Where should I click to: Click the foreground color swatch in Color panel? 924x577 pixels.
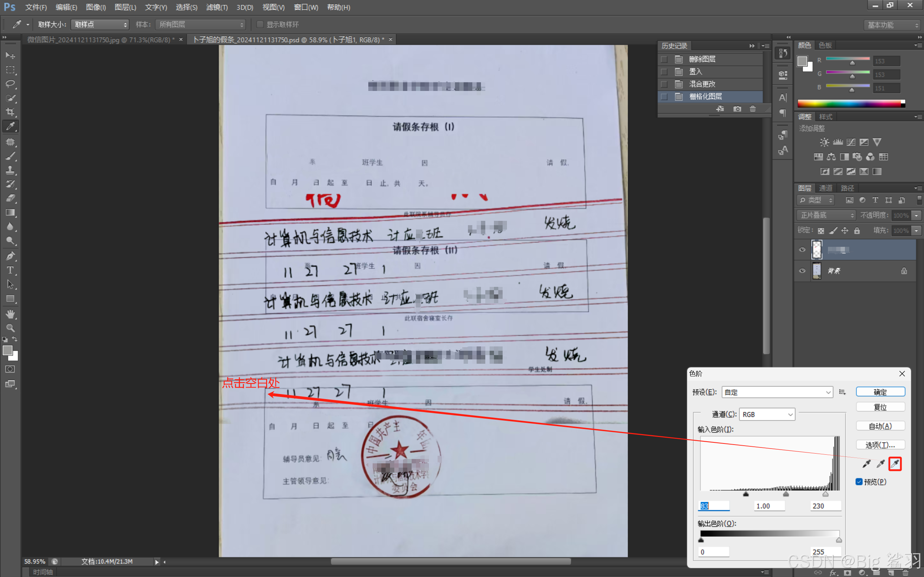(x=802, y=61)
